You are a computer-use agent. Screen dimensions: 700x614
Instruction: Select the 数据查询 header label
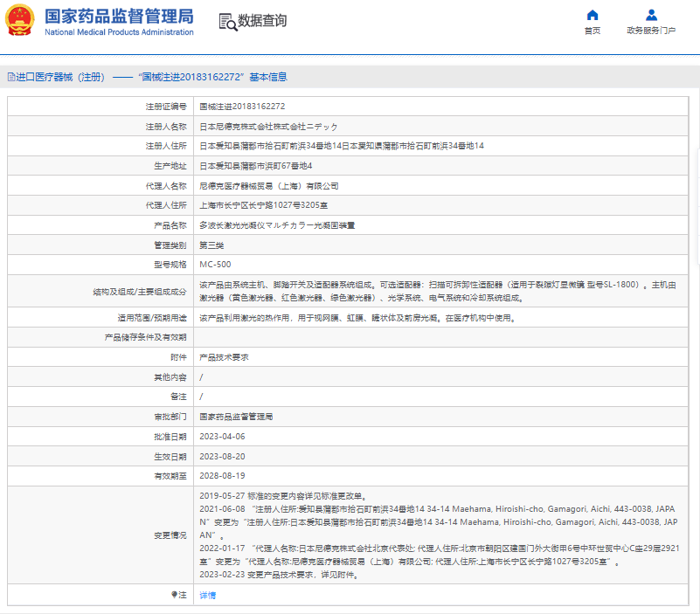pyautogui.click(x=262, y=21)
